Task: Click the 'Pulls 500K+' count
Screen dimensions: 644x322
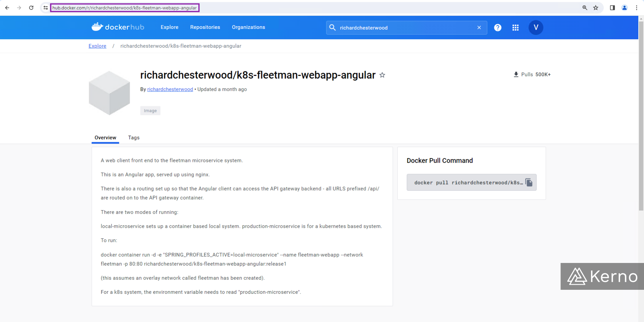Action: tap(536, 74)
